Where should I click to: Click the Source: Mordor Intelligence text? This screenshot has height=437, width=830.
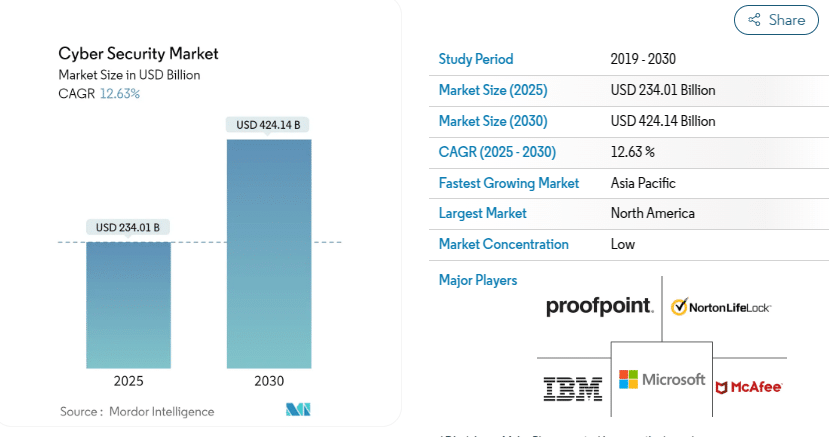click(137, 411)
